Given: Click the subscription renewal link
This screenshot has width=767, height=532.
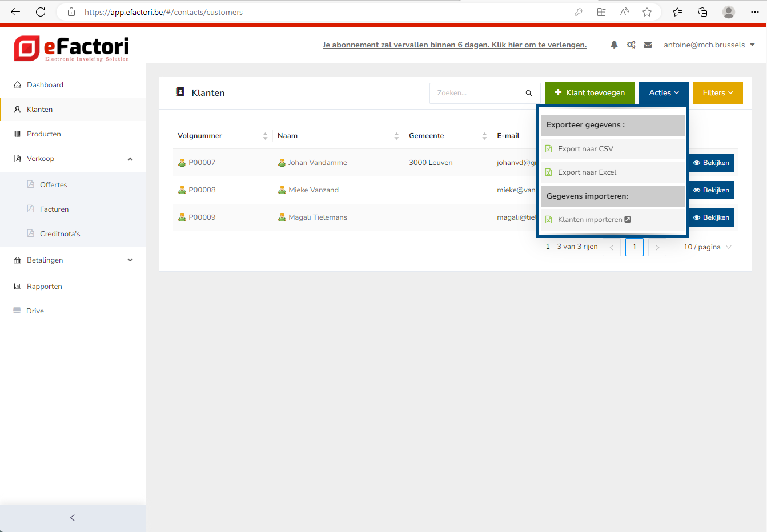Looking at the screenshot, I should [454, 45].
